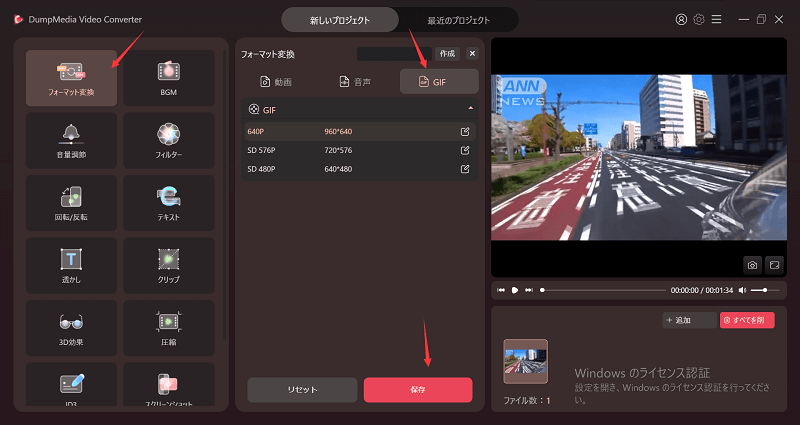Open the BGM tool

click(x=168, y=78)
